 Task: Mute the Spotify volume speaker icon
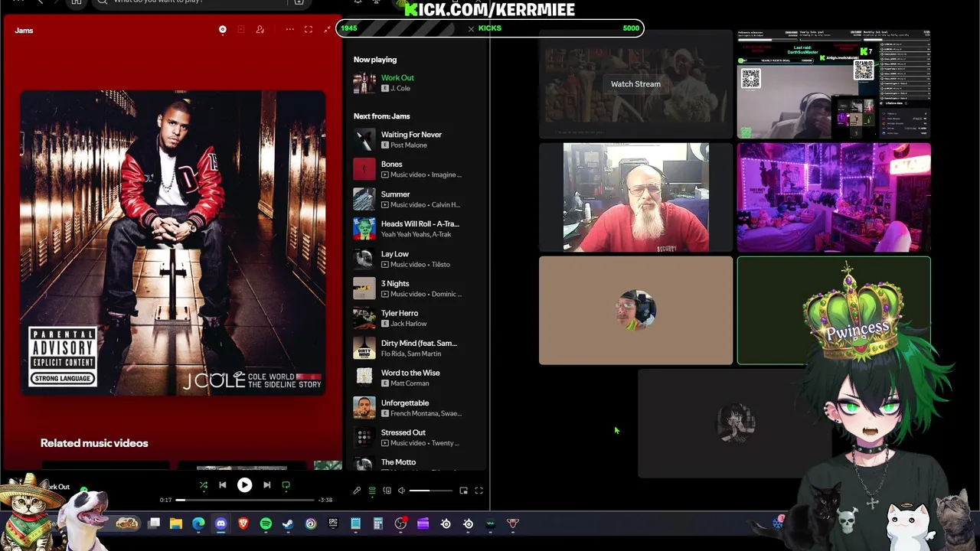pos(401,491)
